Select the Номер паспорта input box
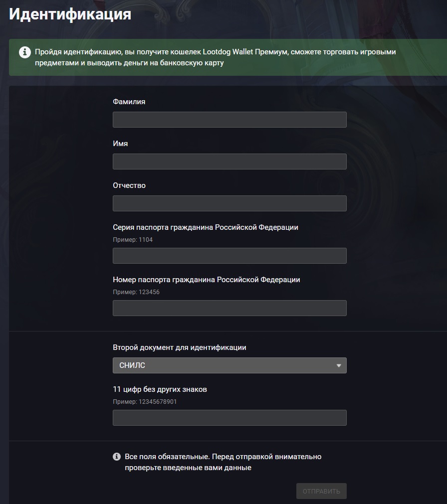Screen dimensions: 447x504 [x=229, y=308]
